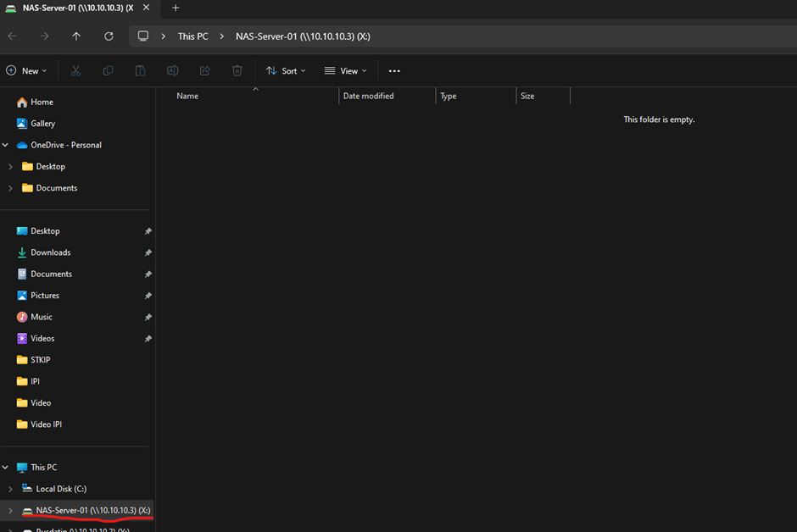Screen dimensions: 797x532
Task: Open the View layout dropdown
Action: click(346, 71)
